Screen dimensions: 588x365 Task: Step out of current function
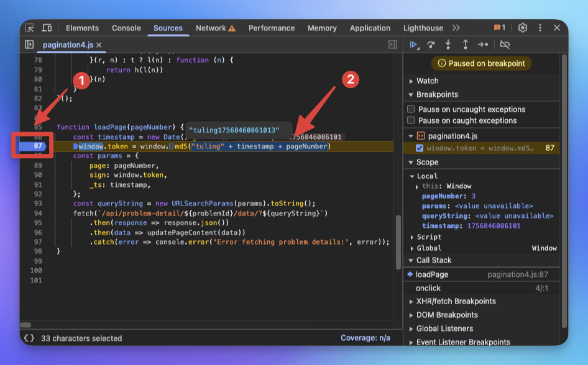(465, 45)
